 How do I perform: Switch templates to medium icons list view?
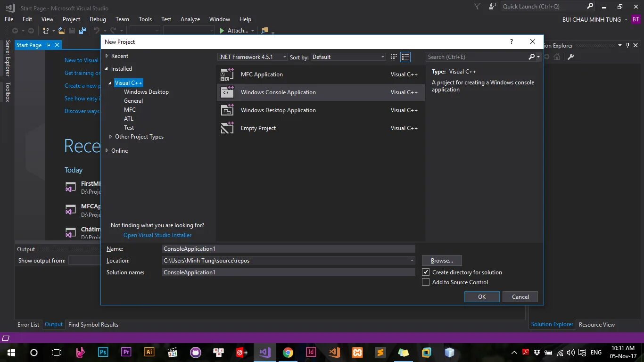click(405, 57)
